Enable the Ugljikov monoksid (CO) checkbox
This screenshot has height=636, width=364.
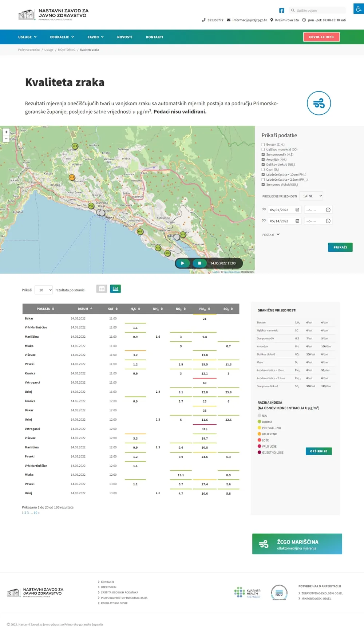263,150
